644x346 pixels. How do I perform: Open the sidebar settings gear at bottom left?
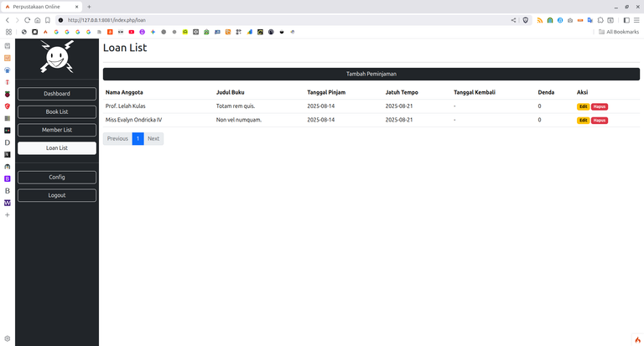(x=8, y=338)
